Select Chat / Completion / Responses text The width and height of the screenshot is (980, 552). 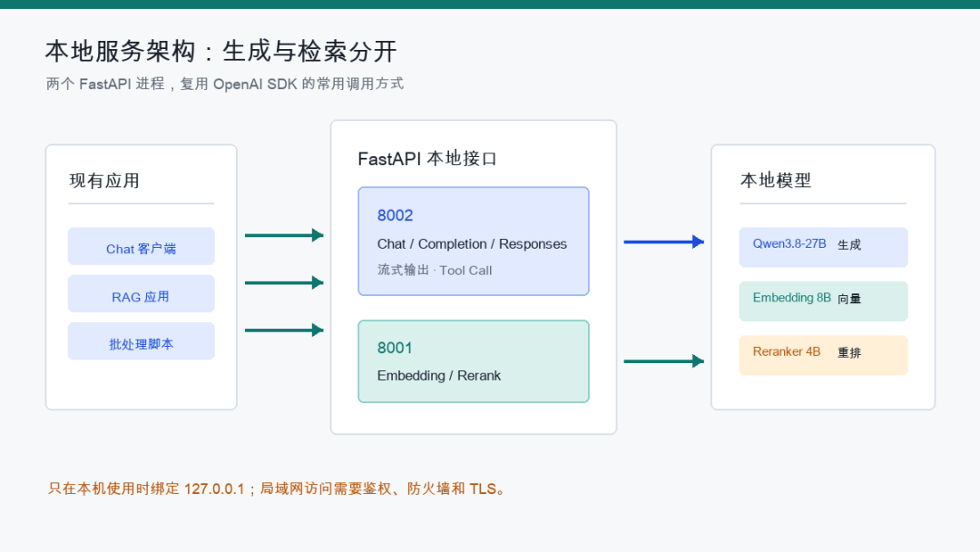(x=472, y=244)
